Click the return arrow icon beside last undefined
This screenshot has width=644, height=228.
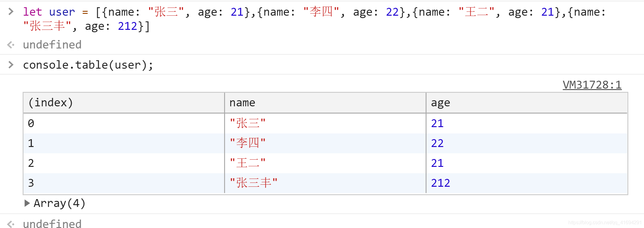click(11, 224)
